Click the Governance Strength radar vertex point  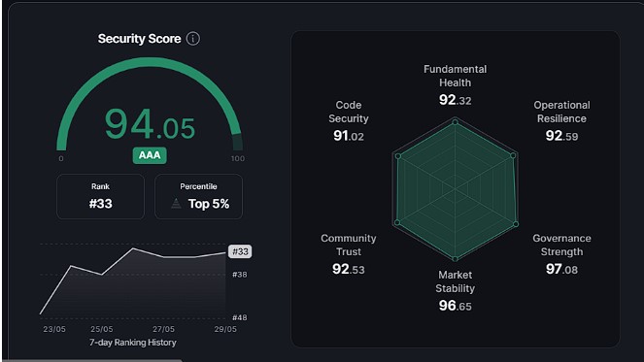click(x=516, y=224)
